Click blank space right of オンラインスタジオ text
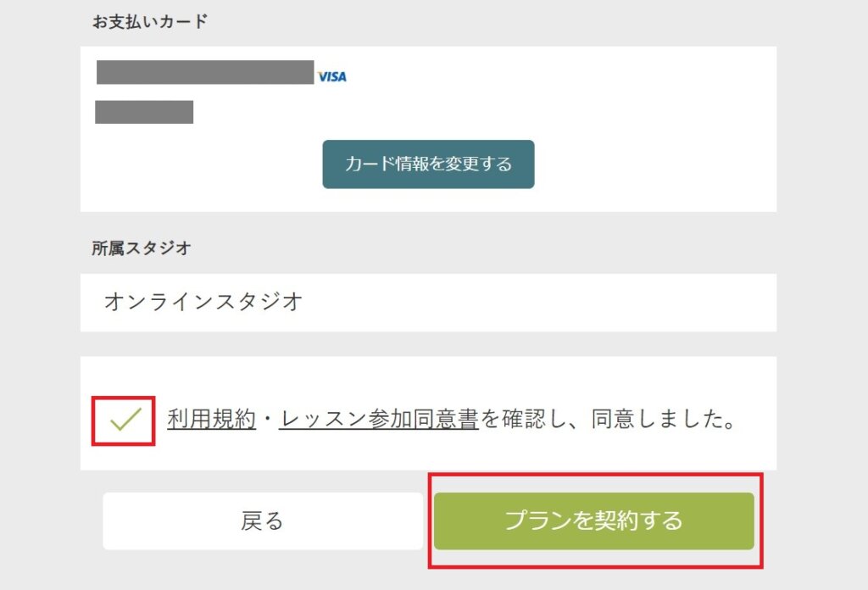 coord(537,303)
